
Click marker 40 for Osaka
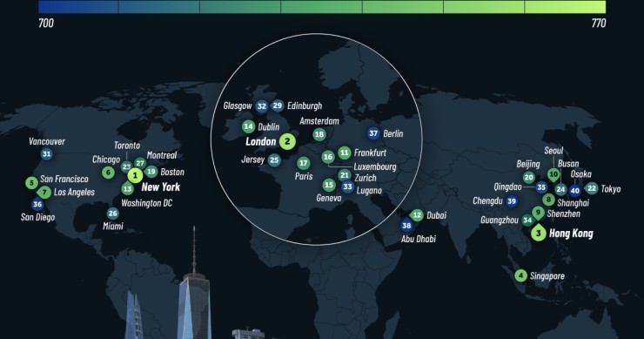pos(575,191)
